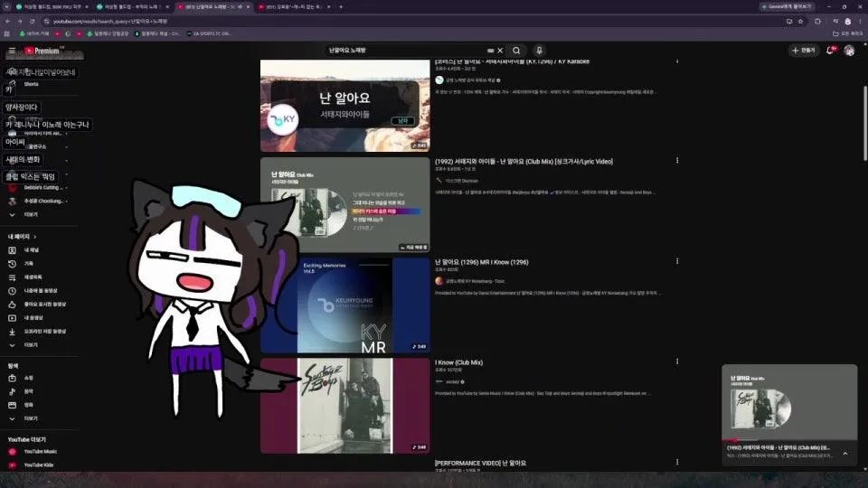
Task: Open the tab search dropdown arrow
Action: [x=6, y=6]
